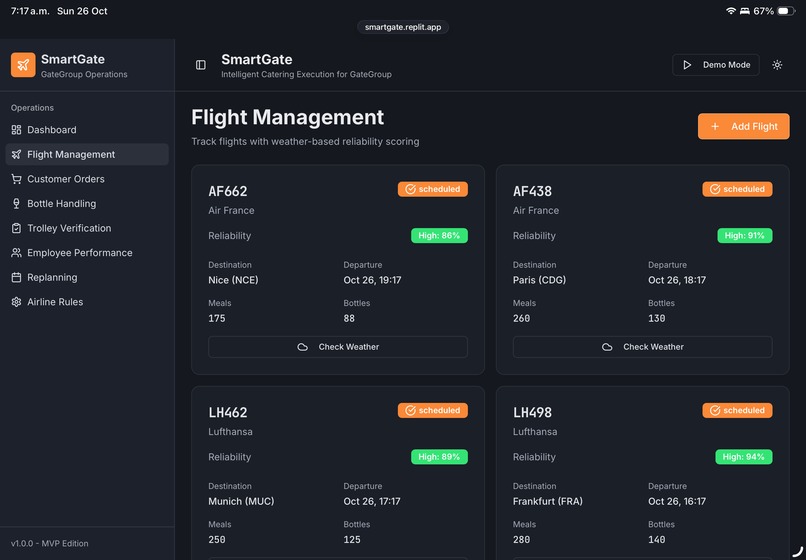Click the cloud icon on AF438 card
The width and height of the screenshot is (806, 560).
608,347
